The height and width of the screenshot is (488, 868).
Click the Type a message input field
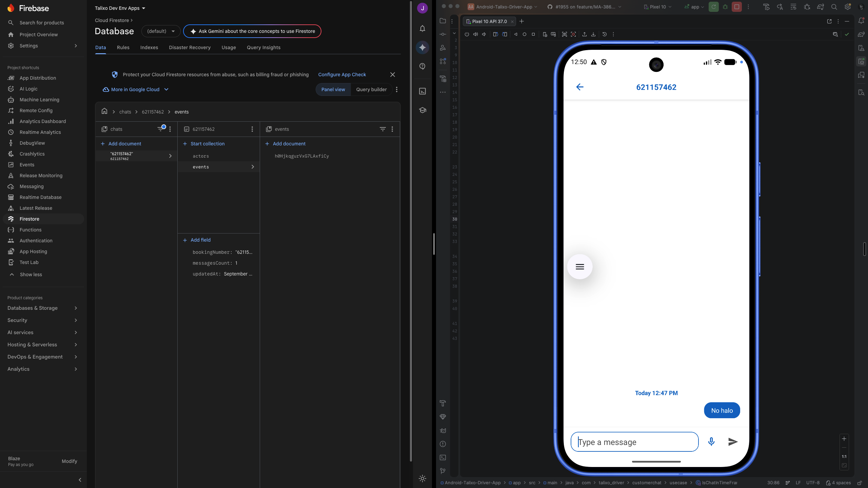point(634,442)
